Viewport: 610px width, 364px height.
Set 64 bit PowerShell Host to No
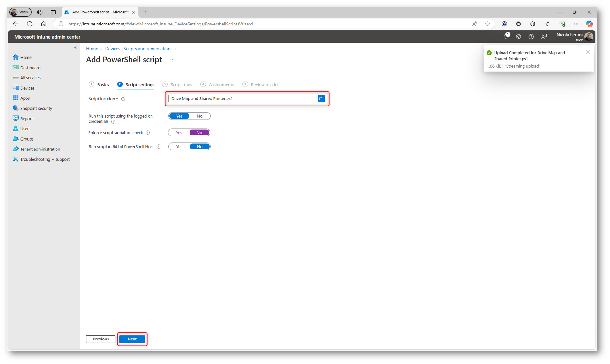200,147
